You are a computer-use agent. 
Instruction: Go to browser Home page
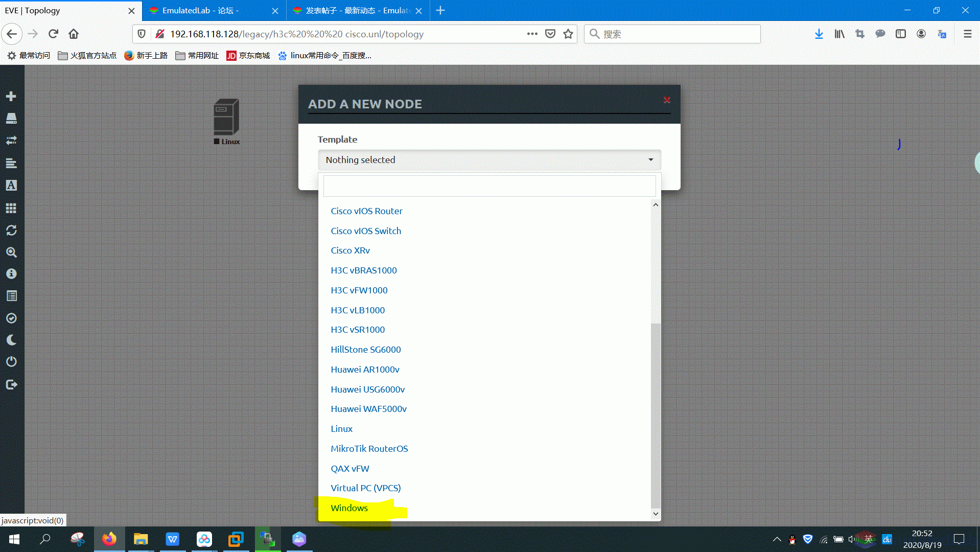point(74,34)
